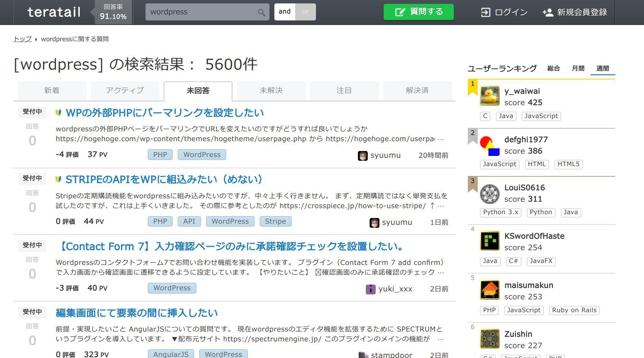Switch to the アクティブ tab
The height and width of the screenshot is (358, 644).
point(125,91)
